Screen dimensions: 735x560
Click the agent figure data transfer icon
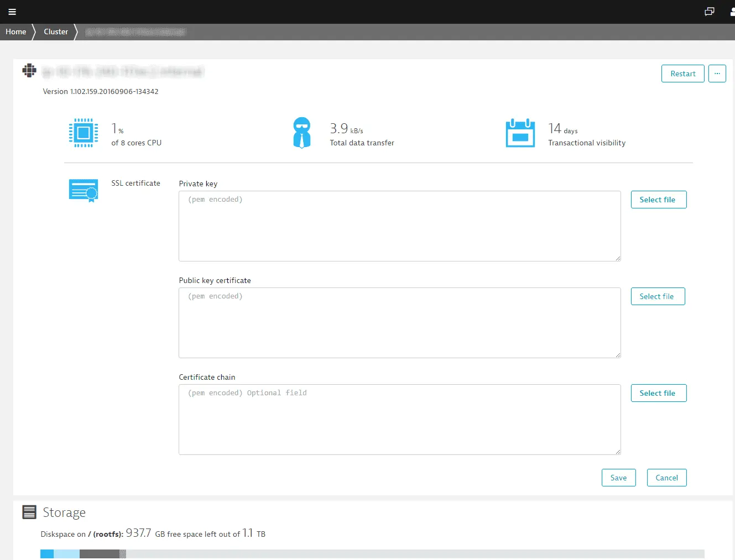[301, 133]
